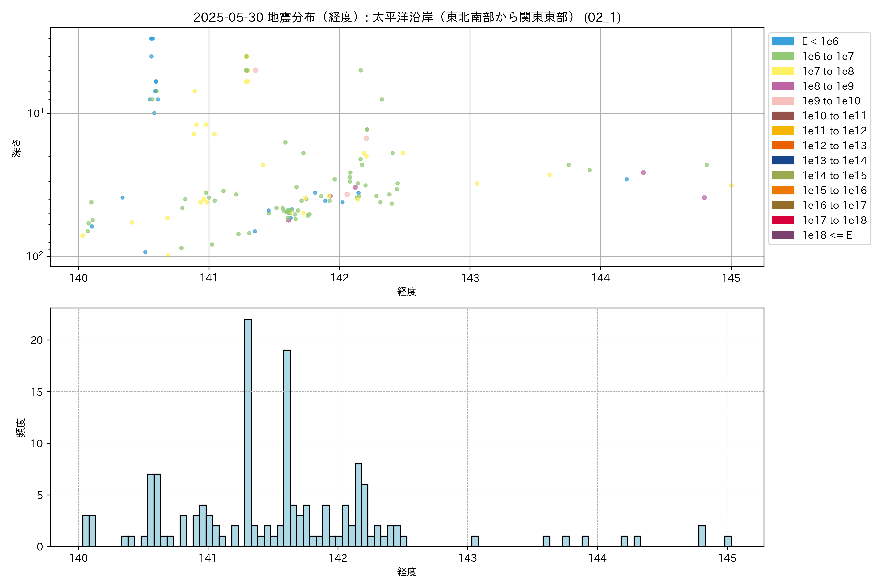
Task: Click the pink scatter point near longitude 141.35
Action: tap(255, 70)
